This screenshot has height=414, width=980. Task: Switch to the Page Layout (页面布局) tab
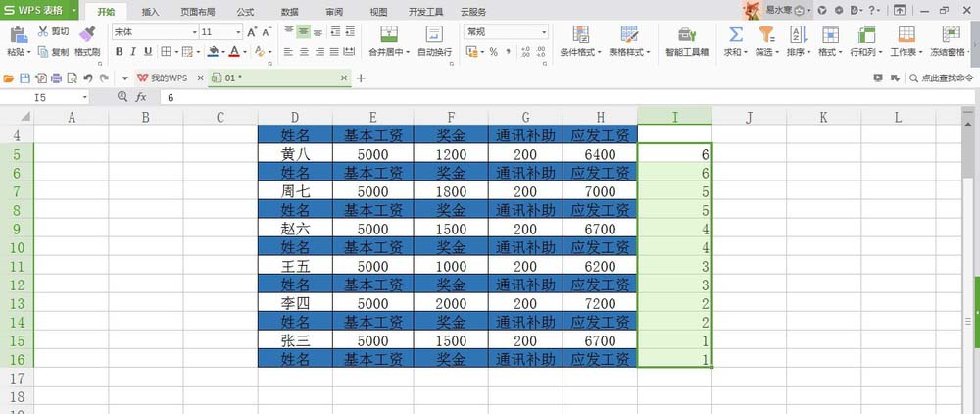click(x=198, y=12)
